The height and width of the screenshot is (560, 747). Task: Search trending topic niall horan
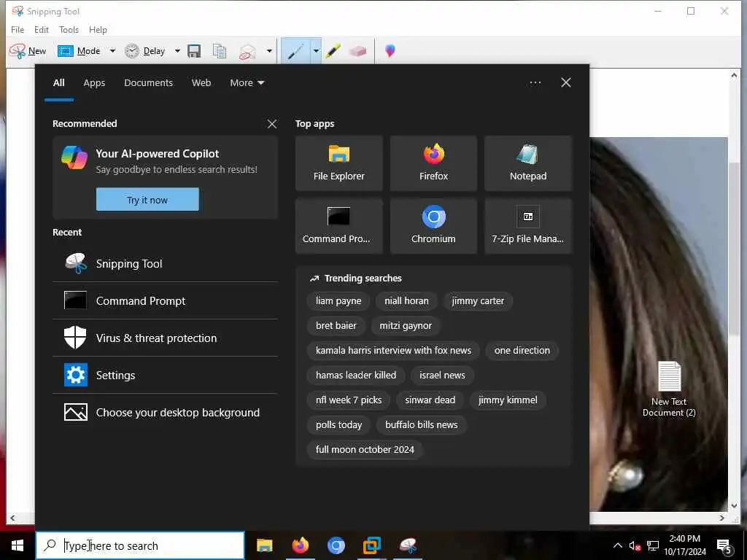pyautogui.click(x=406, y=301)
